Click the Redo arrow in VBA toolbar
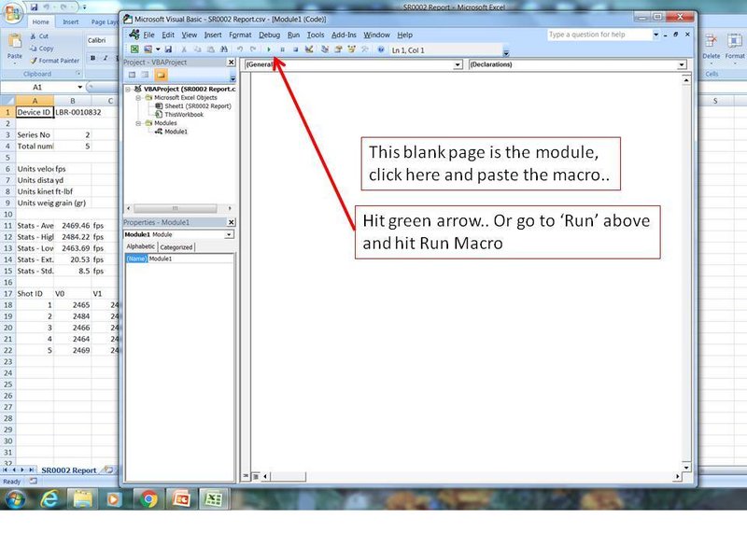Viewport: 747px width, 560px height. 253,49
